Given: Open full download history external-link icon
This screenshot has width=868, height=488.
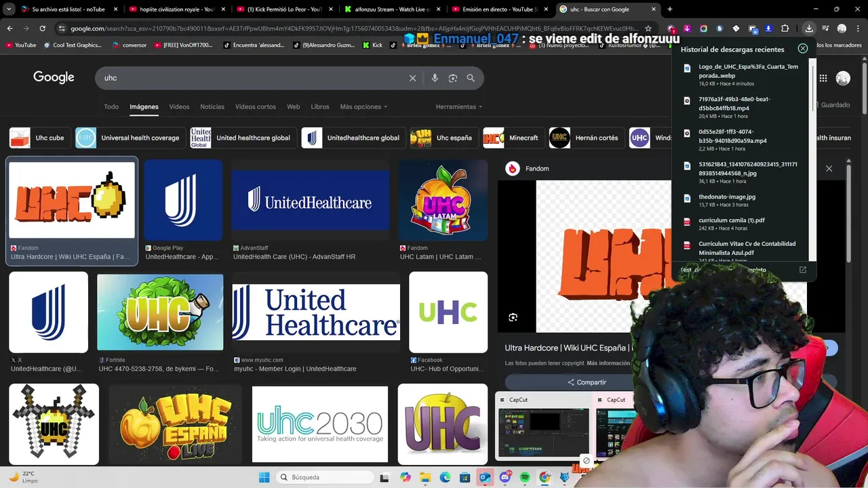Looking at the screenshot, I should pyautogui.click(x=803, y=270).
